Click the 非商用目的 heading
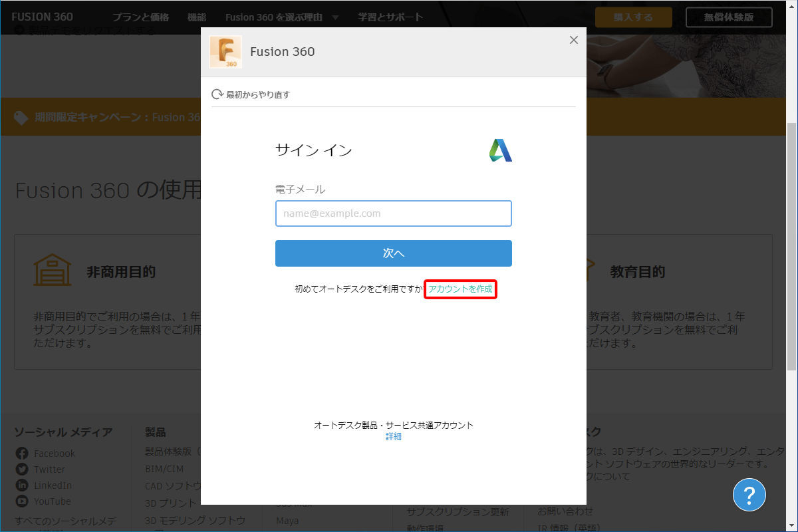Image resolution: width=798 pixels, height=532 pixels. 121,272
